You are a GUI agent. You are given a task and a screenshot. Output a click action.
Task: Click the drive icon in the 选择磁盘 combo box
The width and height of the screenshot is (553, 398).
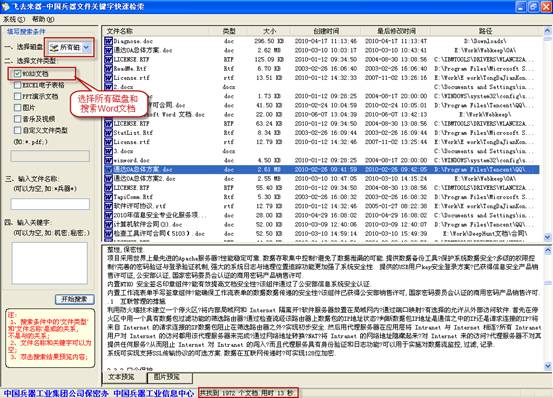point(54,47)
